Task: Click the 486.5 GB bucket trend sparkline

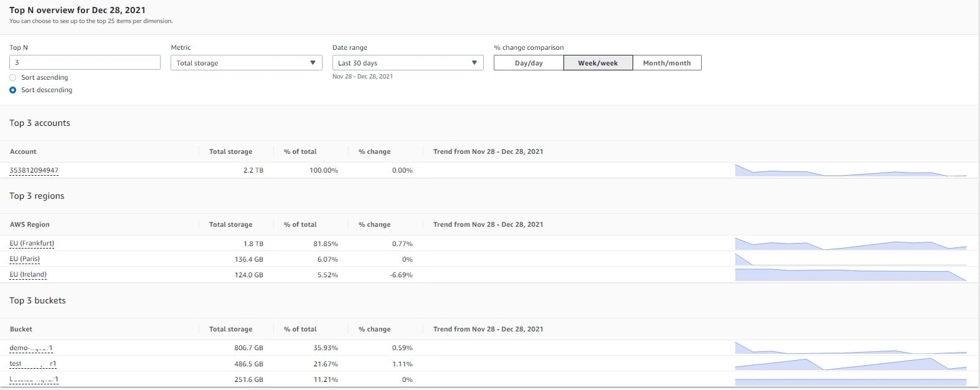Action: [x=850, y=364]
